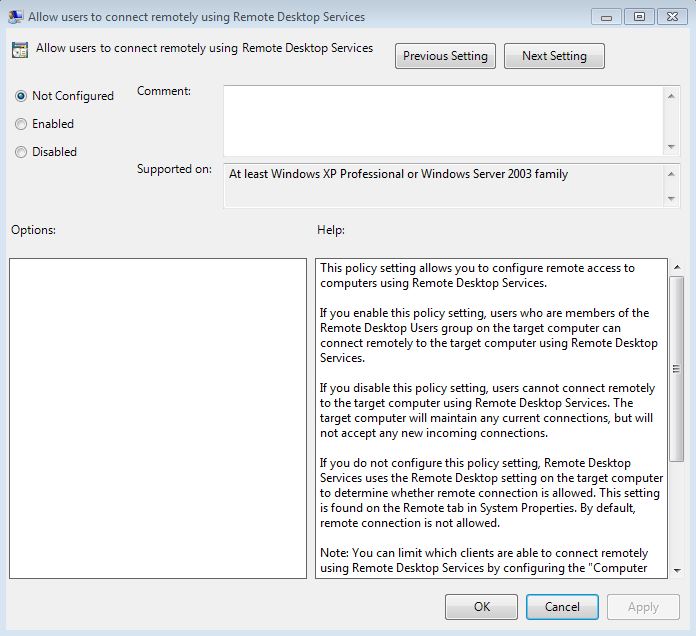696x636 pixels.
Task: Click the 'Help:' label
Action: click(331, 230)
